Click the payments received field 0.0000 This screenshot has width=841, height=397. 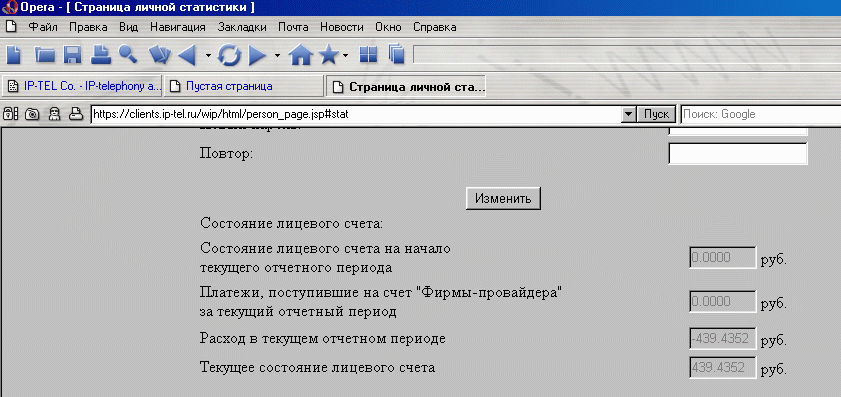click(722, 302)
